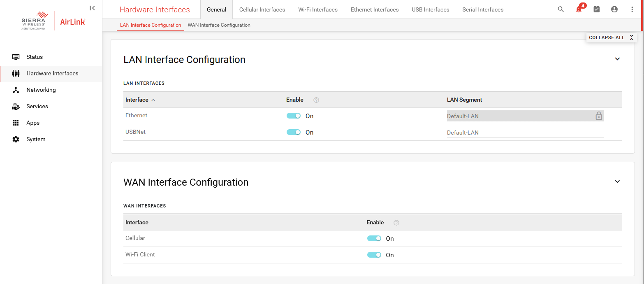Toggle off the Ethernet LAN interface
The image size is (644, 284).
pos(294,116)
